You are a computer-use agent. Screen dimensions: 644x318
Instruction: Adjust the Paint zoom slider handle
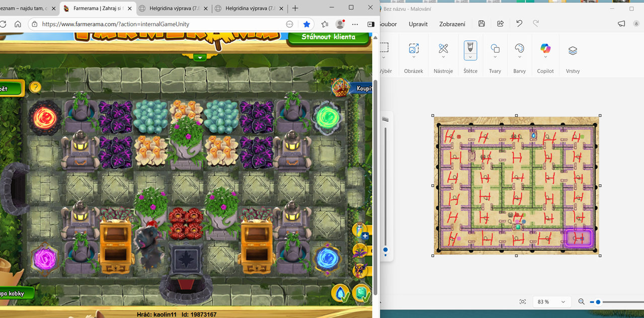coord(598,302)
